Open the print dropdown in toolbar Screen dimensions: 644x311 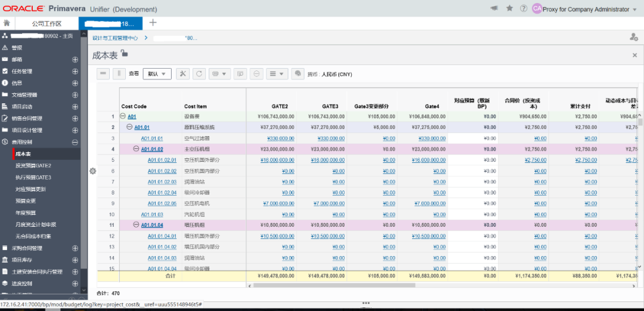click(219, 73)
